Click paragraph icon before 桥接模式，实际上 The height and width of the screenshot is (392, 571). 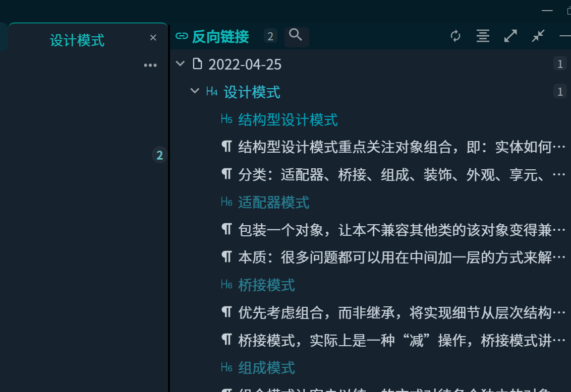coord(226,340)
